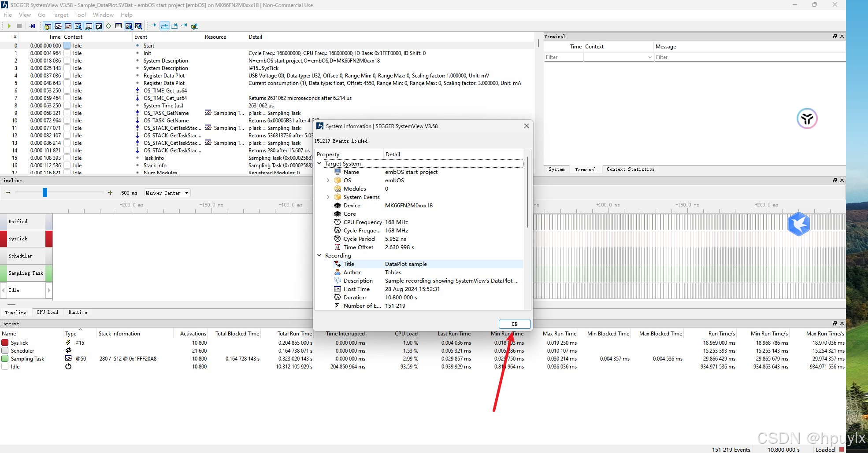Start recording with the green play icon

click(9, 26)
